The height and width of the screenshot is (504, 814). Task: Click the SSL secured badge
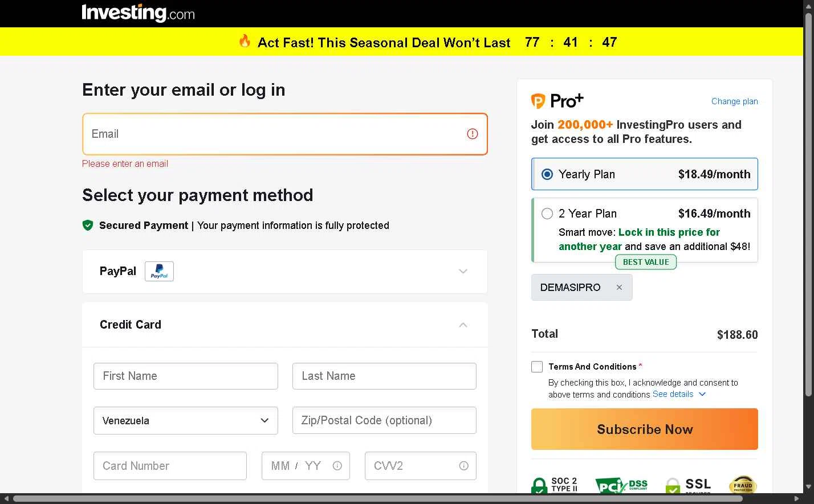(689, 485)
